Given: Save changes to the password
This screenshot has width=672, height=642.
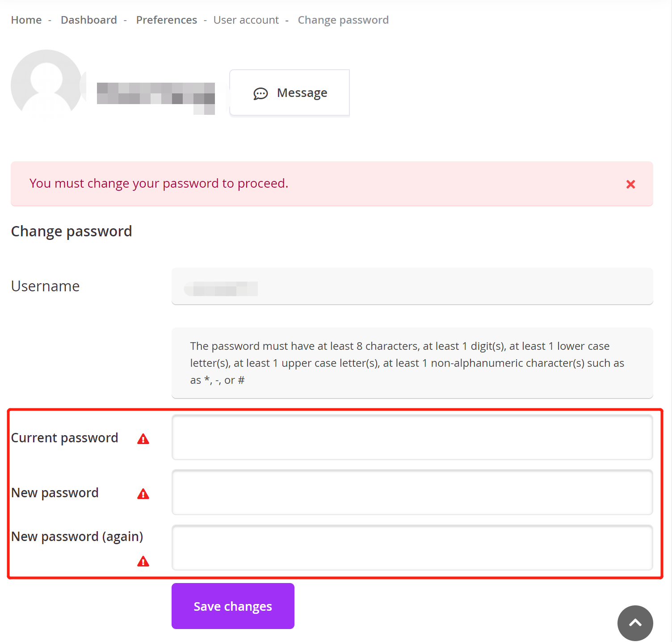Looking at the screenshot, I should point(233,606).
